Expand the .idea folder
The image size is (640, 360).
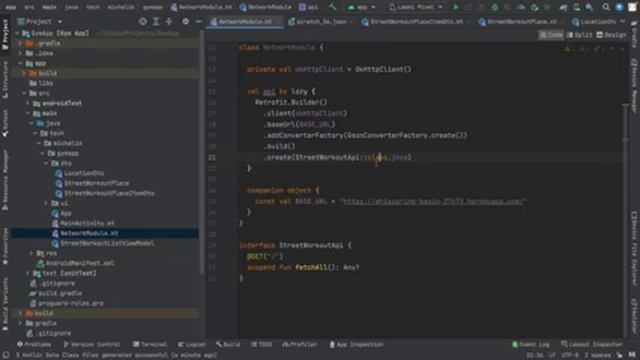pyautogui.click(x=20, y=53)
